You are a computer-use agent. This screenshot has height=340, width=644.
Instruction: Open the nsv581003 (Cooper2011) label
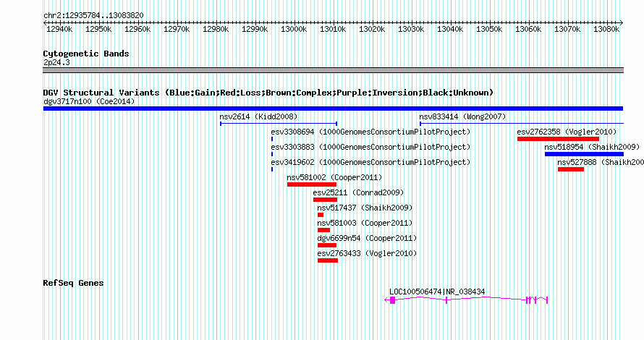pyautogui.click(x=365, y=223)
